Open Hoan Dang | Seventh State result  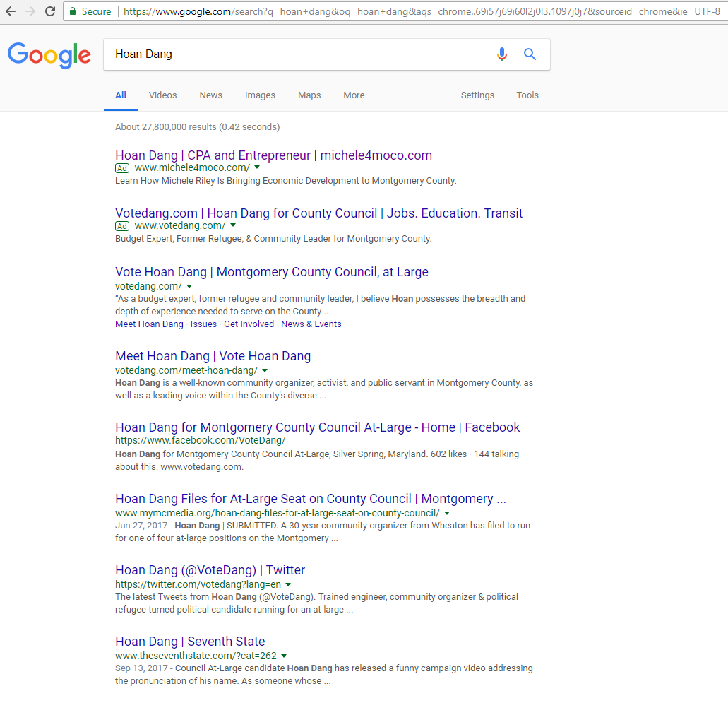point(190,642)
